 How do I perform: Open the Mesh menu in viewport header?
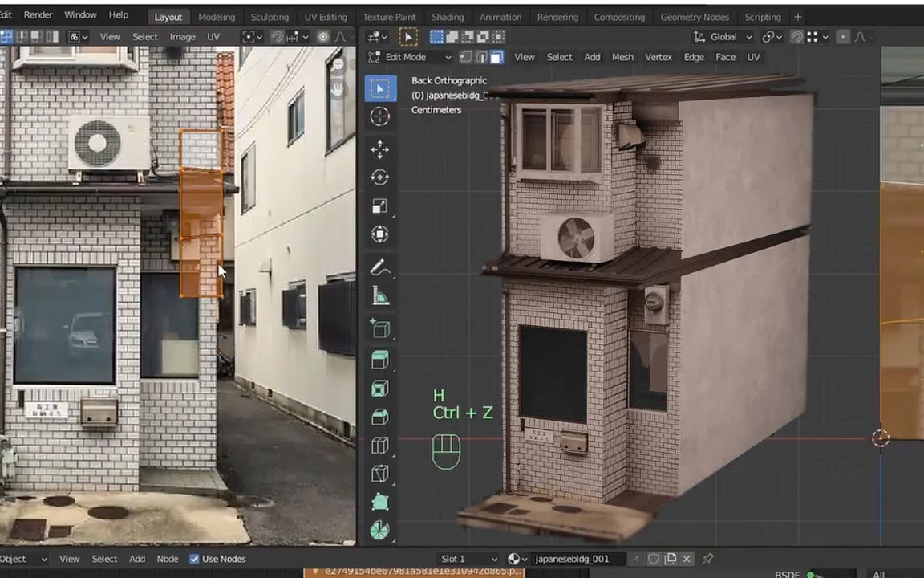tap(622, 57)
